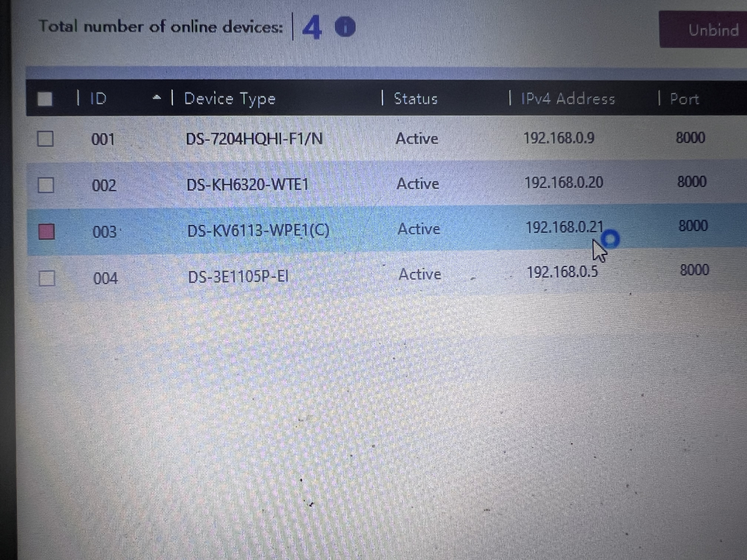
Task: Sort by Status column header
Action: coord(416,99)
